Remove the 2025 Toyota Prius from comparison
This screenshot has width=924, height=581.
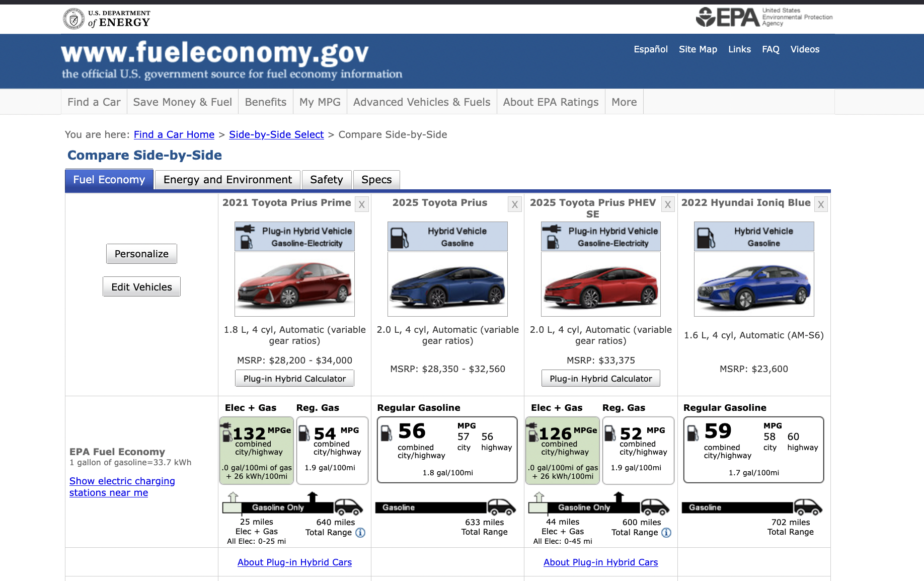pyautogui.click(x=515, y=204)
